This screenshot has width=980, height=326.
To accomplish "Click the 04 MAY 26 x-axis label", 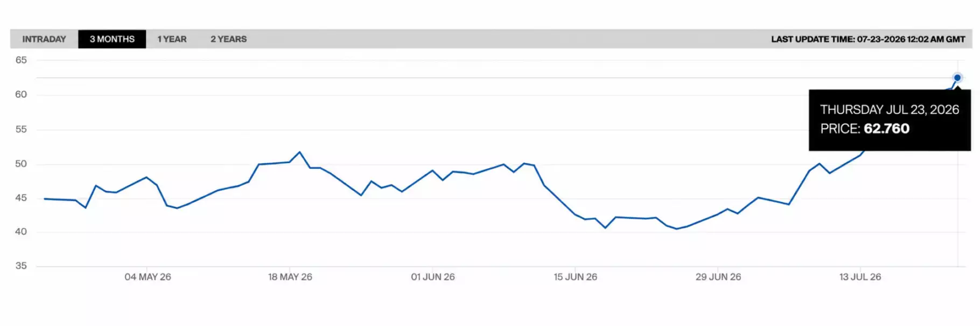I will click(x=148, y=277).
